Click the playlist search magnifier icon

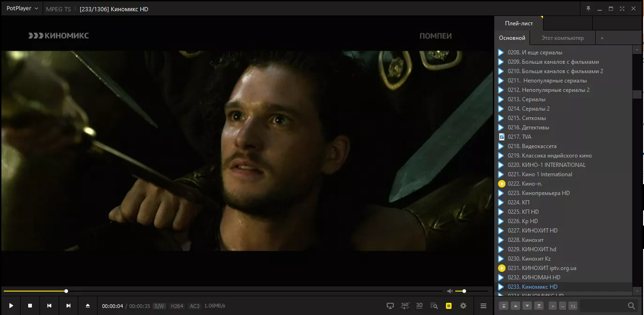(x=631, y=306)
